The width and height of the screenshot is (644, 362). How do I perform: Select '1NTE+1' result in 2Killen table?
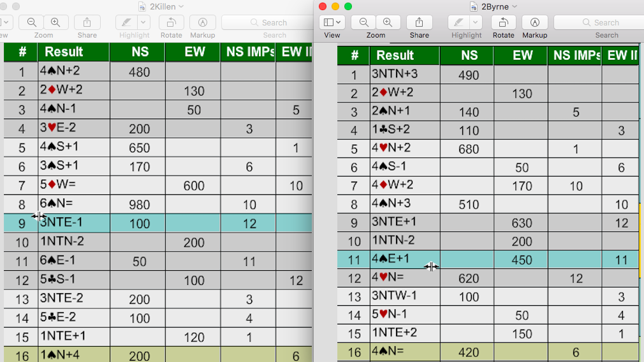coord(63,336)
